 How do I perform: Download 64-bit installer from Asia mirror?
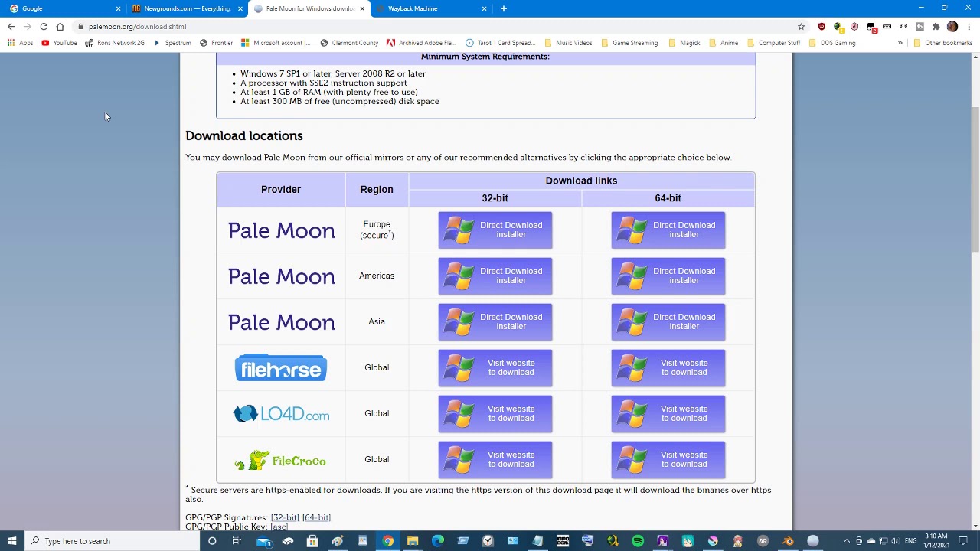[668, 322]
